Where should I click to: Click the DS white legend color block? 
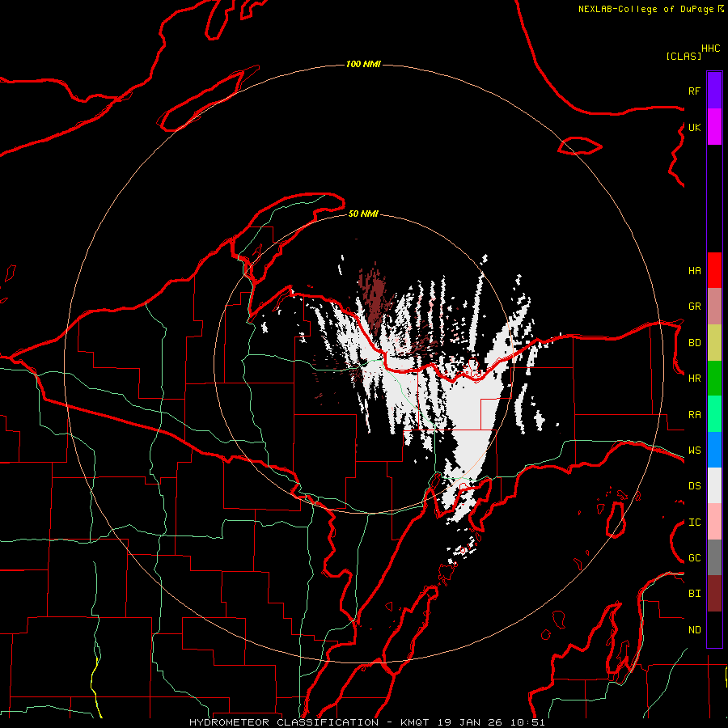(x=714, y=485)
